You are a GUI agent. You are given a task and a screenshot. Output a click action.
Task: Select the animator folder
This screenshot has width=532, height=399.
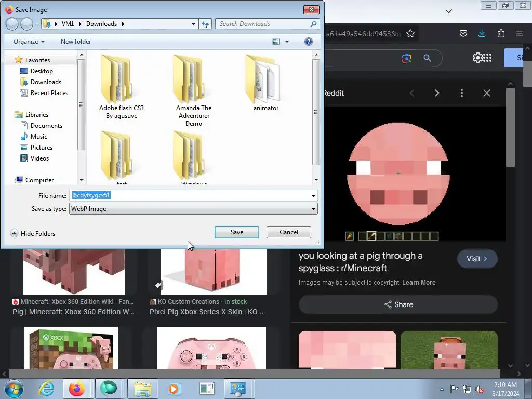click(265, 84)
